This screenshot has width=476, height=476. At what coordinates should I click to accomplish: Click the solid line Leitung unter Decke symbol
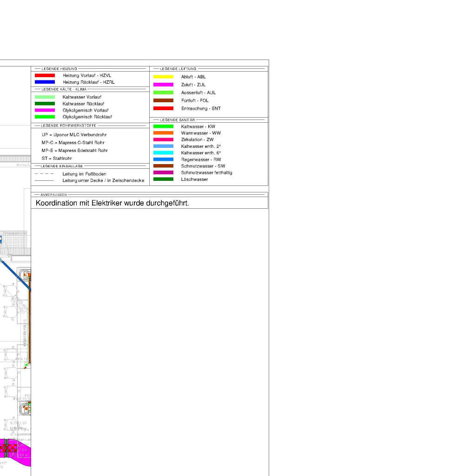[x=44, y=180]
